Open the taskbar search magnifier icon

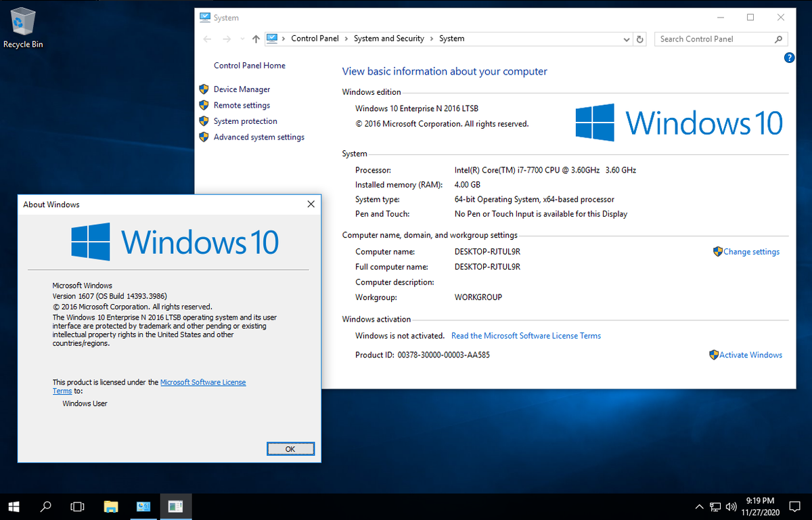(x=46, y=506)
